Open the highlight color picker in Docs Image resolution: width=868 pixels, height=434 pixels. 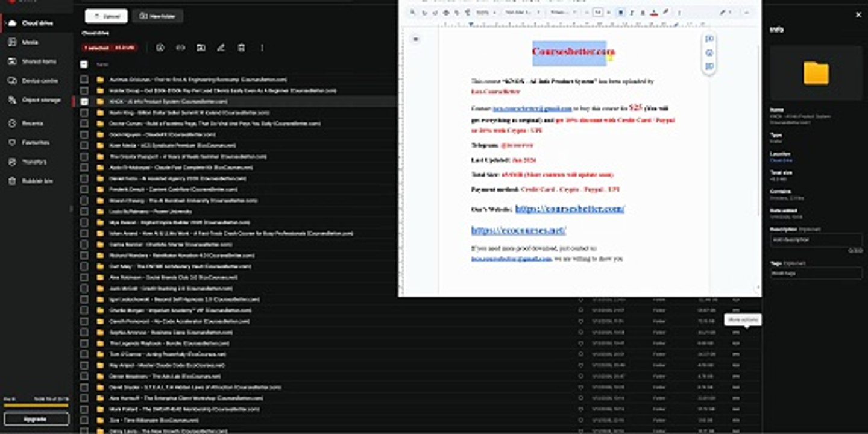(x=665, y=12)
